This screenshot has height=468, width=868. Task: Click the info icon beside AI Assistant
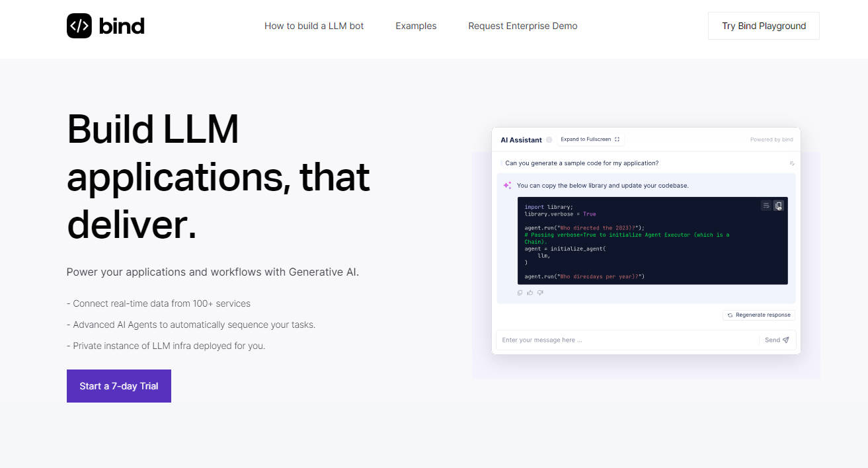click(x=549, y=139)
